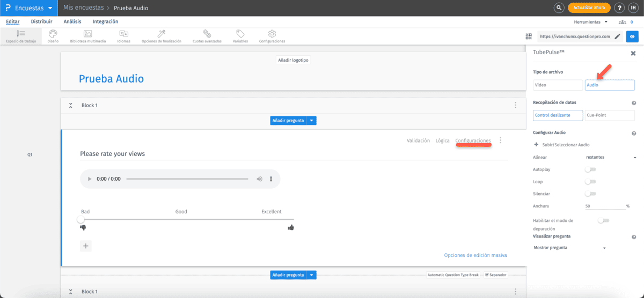Screen dimensions: 644x298
Task: Select Vídeo file type
Action: click(558, 85)
